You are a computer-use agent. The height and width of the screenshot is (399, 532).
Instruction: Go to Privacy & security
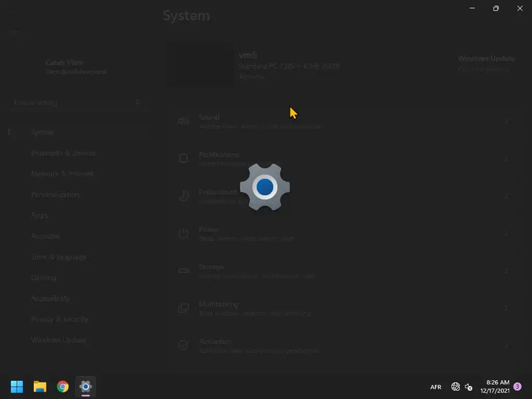pyautogui.click(x=79, y=319)
